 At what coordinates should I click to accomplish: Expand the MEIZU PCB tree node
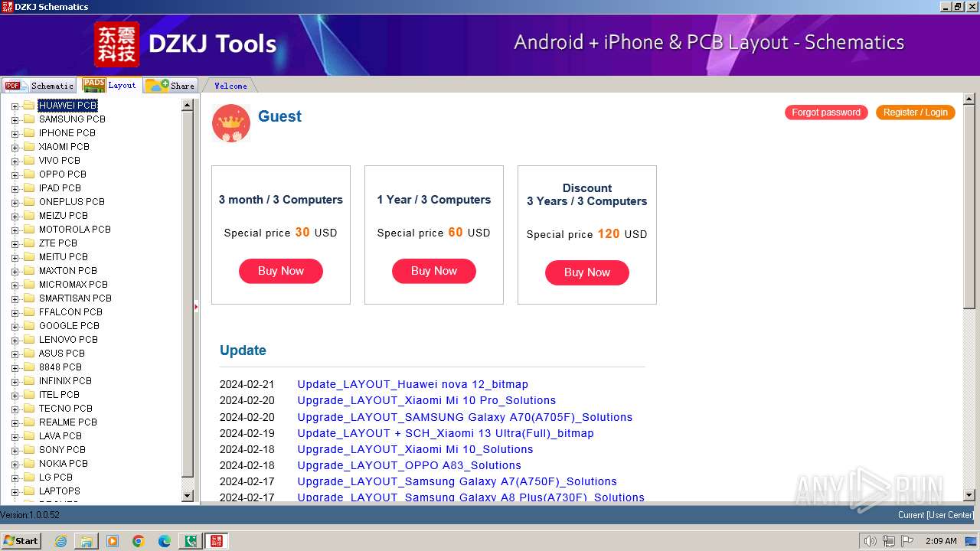point(15,216)
